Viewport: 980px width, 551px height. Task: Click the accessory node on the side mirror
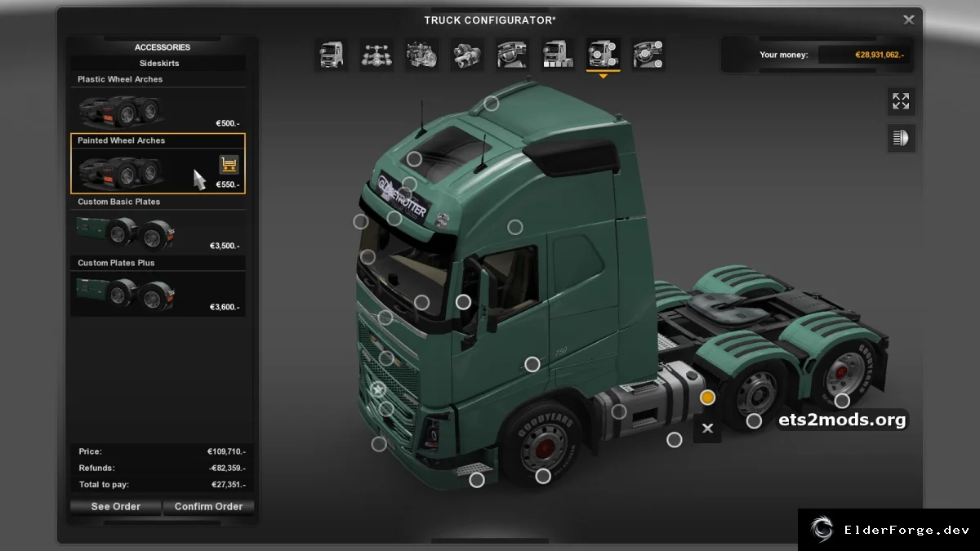pos(463,302)
